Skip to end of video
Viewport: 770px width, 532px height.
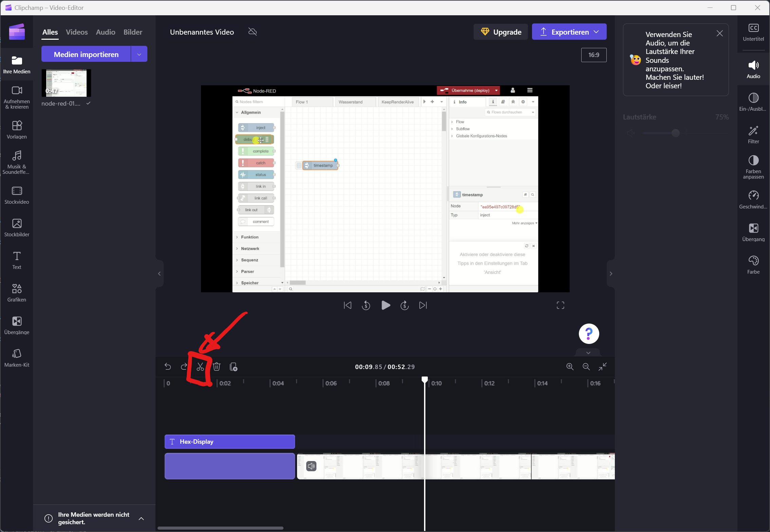423,306
